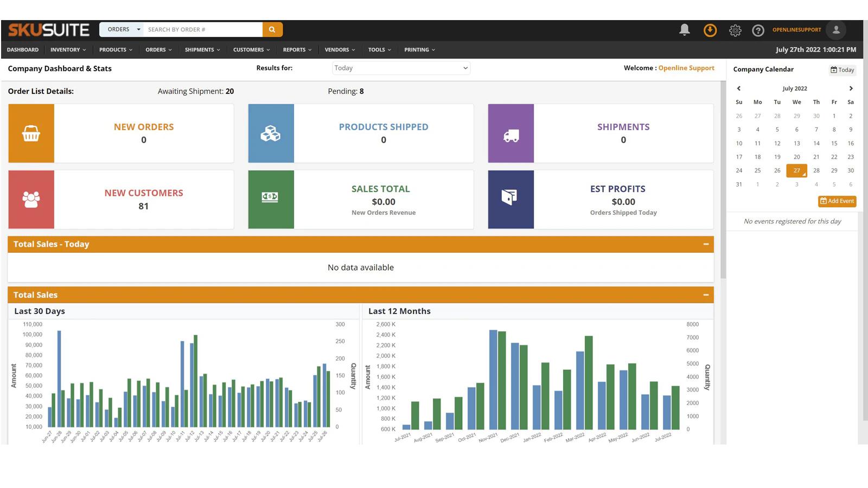The width and height of the screenshot is (868, 488).
Task: Expand the Inventory menu
Action: tap(68, 50)
